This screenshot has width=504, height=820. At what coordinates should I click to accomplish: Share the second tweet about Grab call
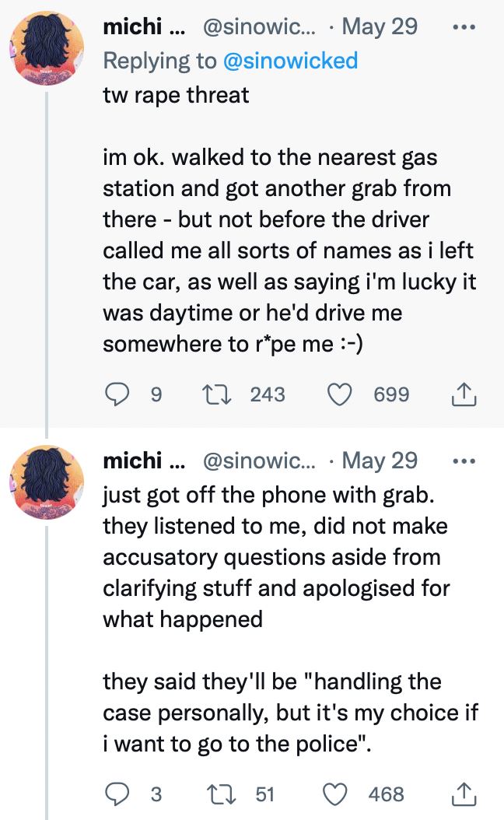463,794
